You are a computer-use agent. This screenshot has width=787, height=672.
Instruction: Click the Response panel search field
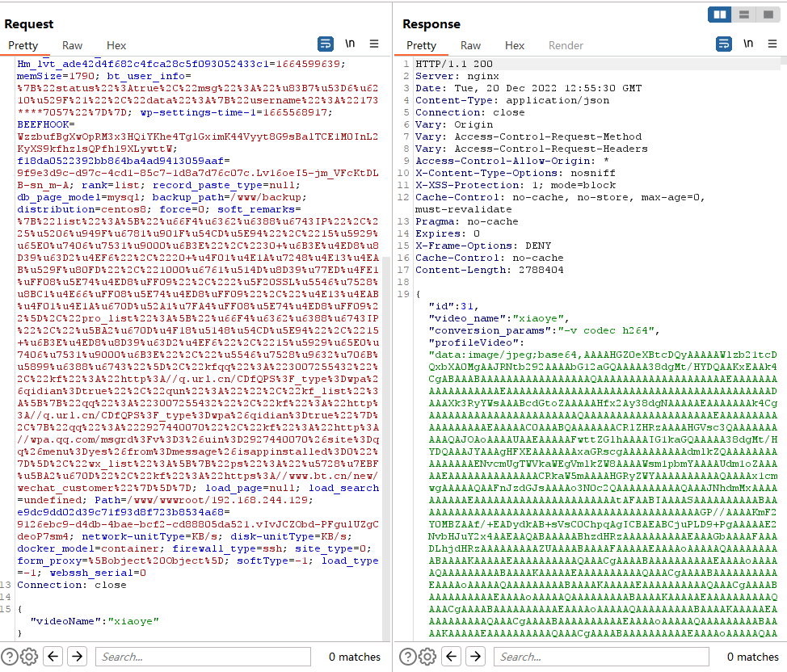point(600,657)
